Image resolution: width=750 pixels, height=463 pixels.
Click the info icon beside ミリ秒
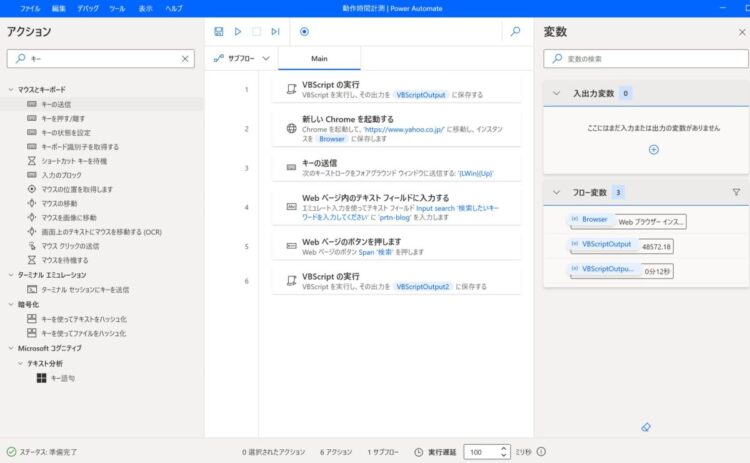(541, 452)
